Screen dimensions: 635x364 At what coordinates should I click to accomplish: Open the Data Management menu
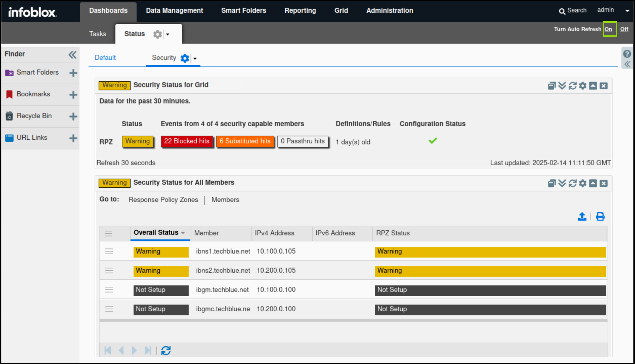[174, 11]
